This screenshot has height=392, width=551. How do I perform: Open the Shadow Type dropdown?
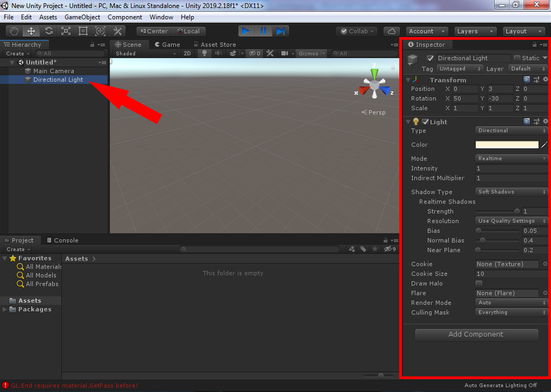tap(511, 192)
